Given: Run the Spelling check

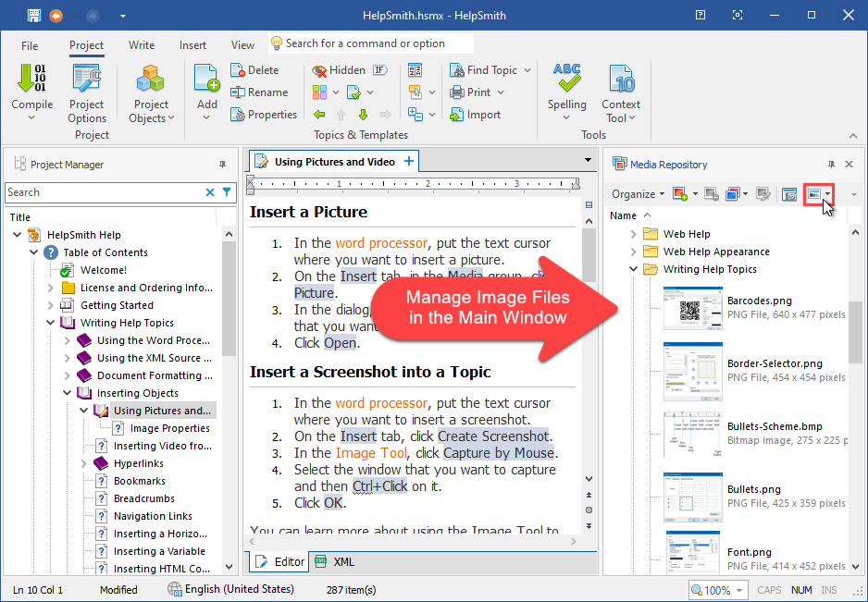Looking at the screenshot, I should tap(567, 92).
